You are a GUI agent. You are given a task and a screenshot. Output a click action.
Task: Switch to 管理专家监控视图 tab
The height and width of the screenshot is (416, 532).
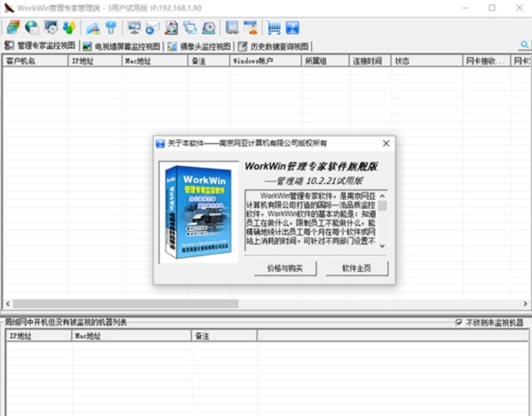coord(40,45)
